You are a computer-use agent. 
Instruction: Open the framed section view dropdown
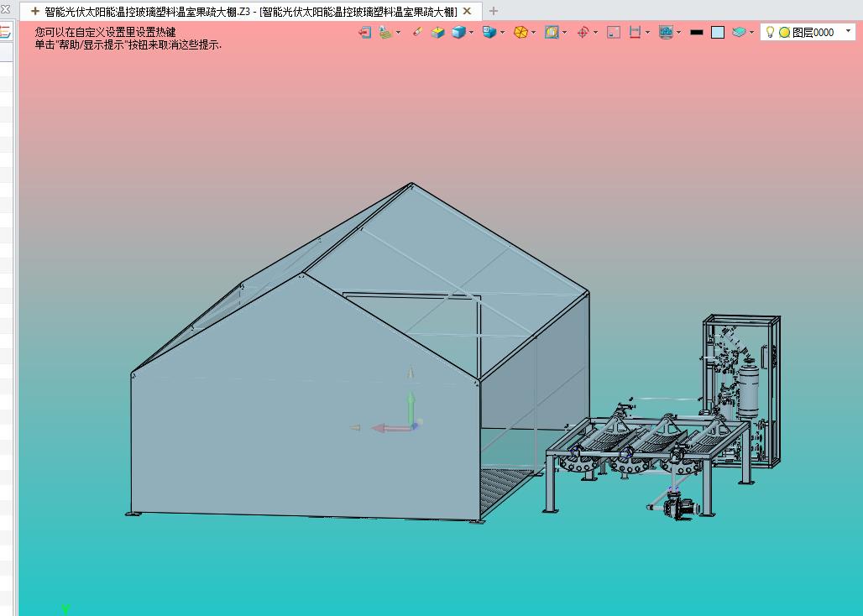click(565, 33)
